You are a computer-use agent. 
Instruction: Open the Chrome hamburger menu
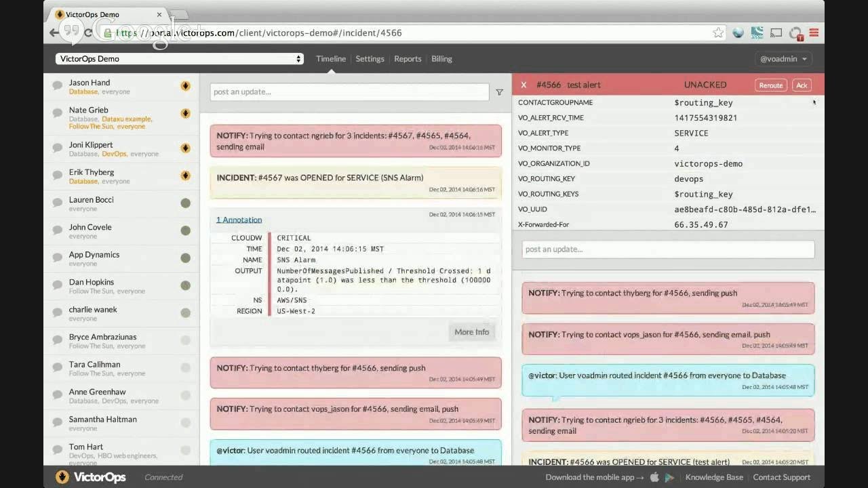(814, 33)
